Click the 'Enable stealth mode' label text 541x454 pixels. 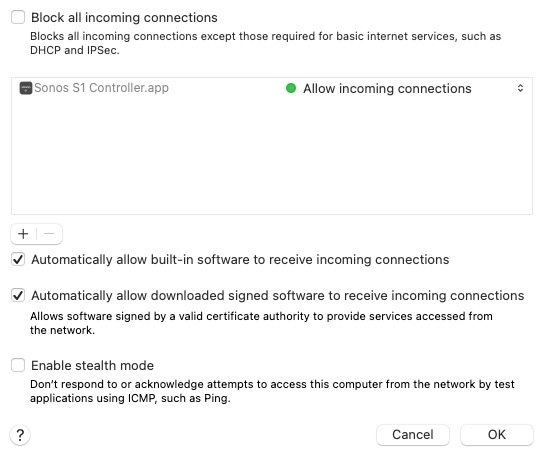(x=92, y=365)
